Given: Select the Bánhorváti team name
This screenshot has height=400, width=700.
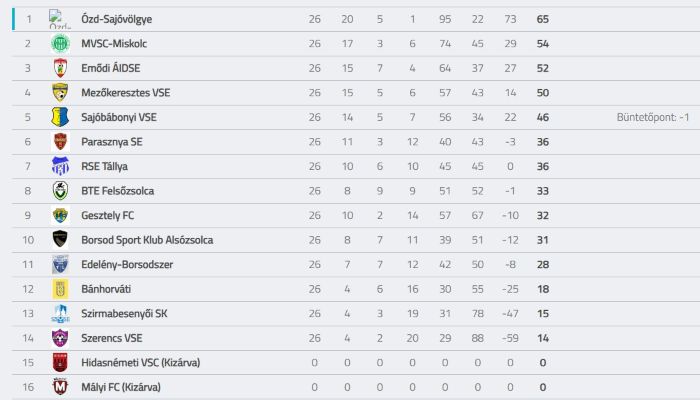Looking at the screenshot, I should click(x=106, y=289).
